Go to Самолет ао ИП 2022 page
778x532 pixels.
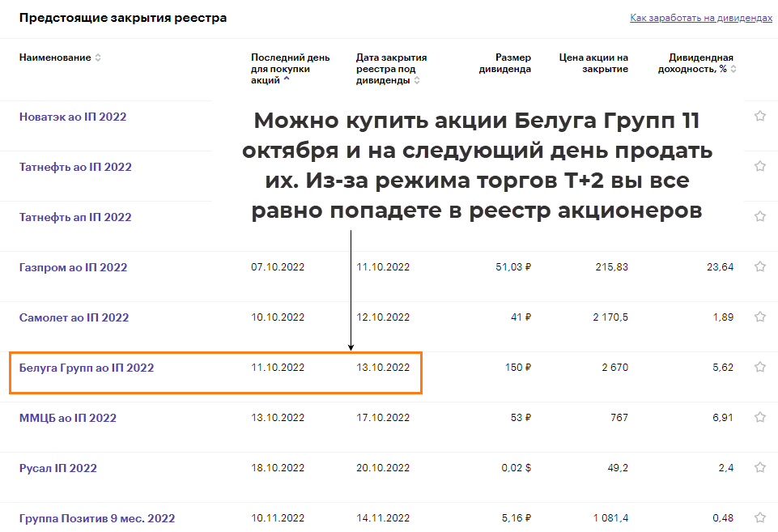point(74,317)
